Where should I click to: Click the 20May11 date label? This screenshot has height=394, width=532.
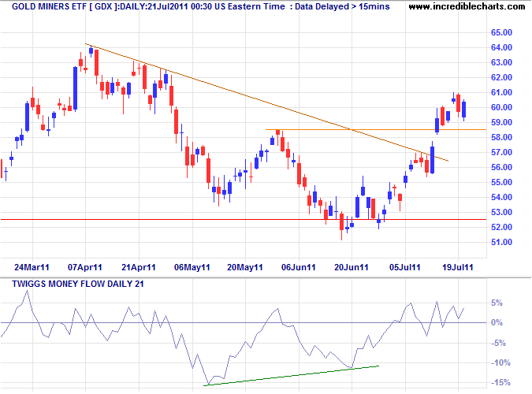point(245,267)
